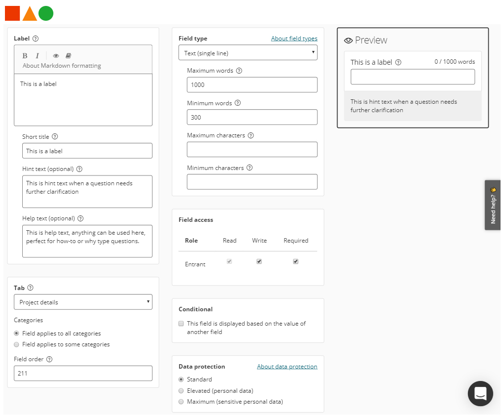Open the About data protection link

(287, 367)
